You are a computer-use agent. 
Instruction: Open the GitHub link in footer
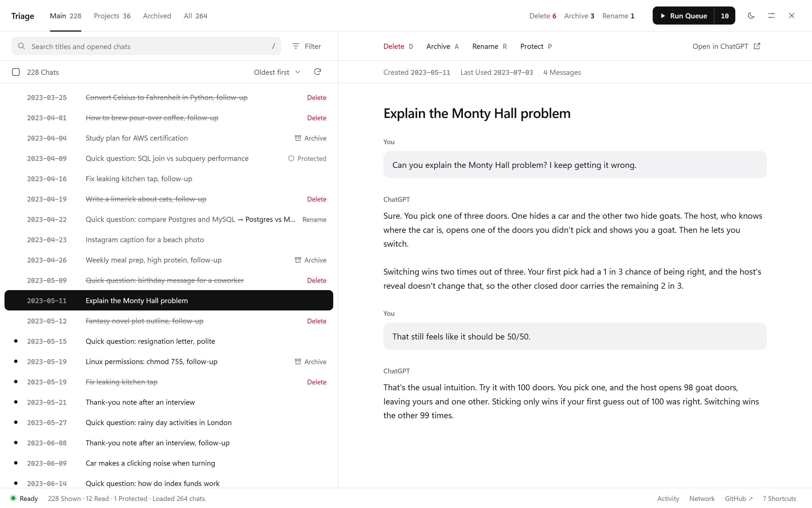pos(738,498)
